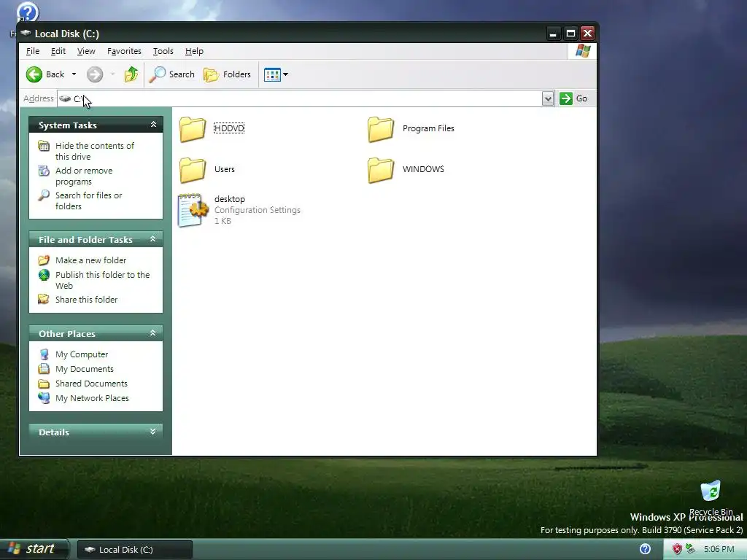The height and width of the screenshot is (560, 747).
Task: Click the My Network Places icon
Action: coord(44,398)
